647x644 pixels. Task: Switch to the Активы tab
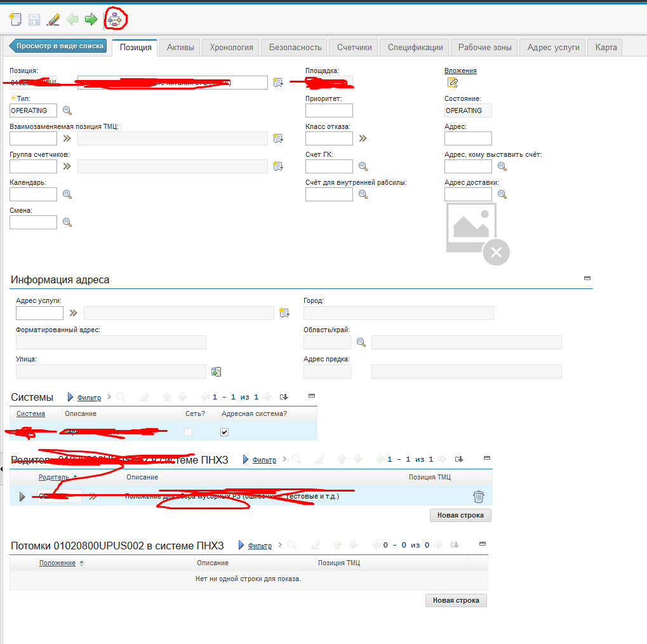pos(180,48)
